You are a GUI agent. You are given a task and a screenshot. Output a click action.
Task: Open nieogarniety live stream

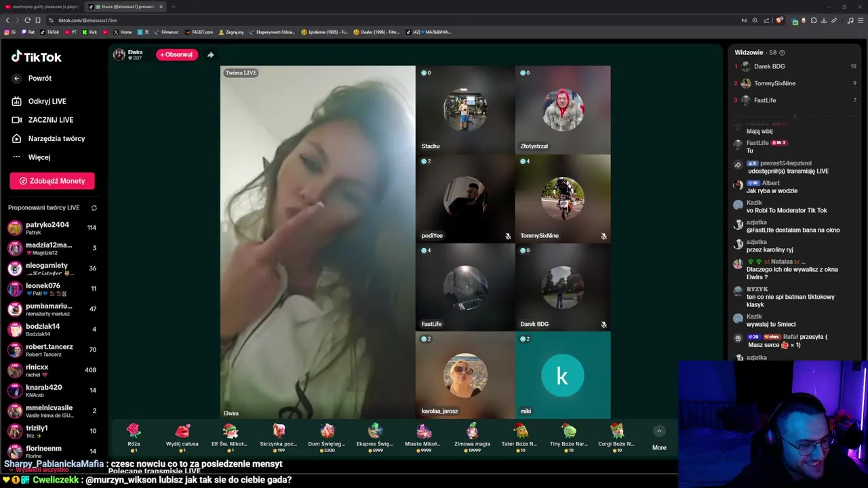(52, 268)
